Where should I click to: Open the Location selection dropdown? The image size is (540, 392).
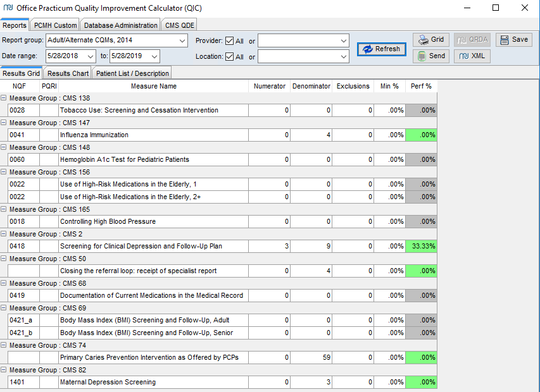point(343,57)
